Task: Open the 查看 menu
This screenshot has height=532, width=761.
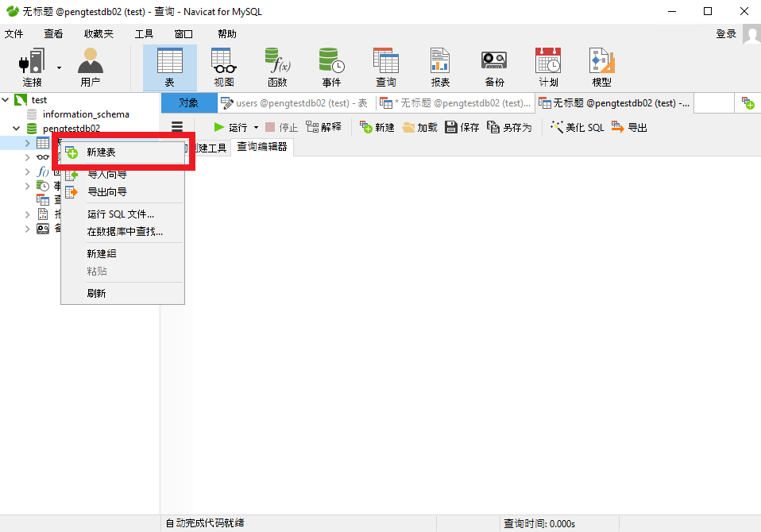Action: click(x=53, y=34)
